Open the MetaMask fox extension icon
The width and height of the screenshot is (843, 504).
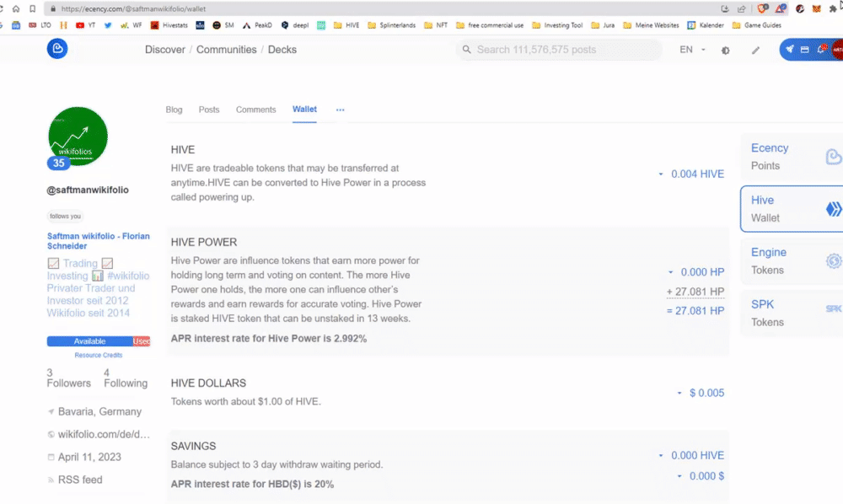(x=817, y=8)
